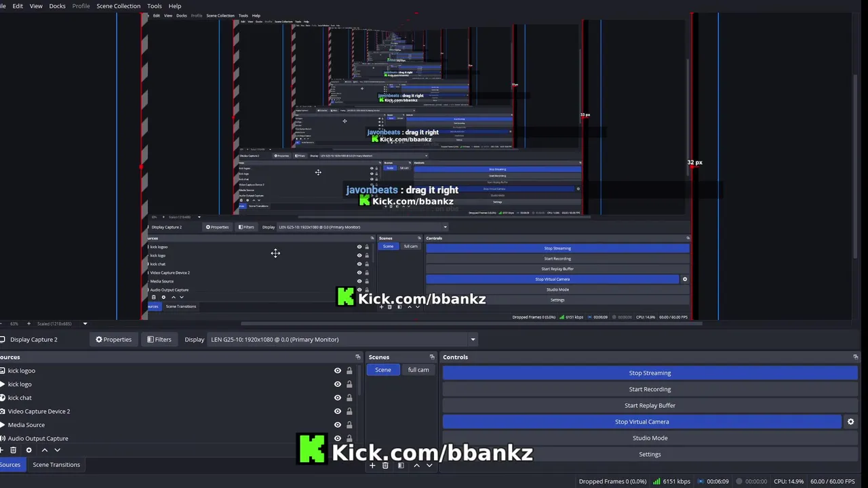
Task: Click the 6151 kbps bitrate indicator
Action: (x=671, y=481)
